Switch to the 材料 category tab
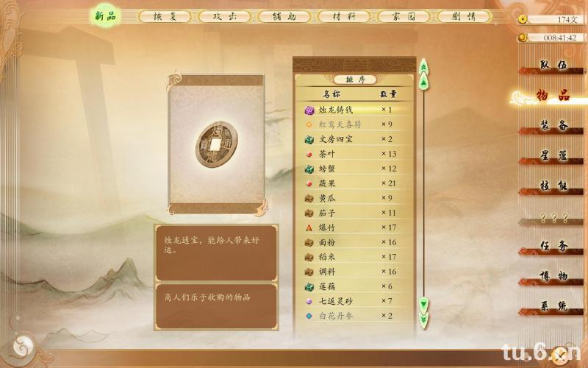This screenshot has height=368, width=588. pos(344,16)
